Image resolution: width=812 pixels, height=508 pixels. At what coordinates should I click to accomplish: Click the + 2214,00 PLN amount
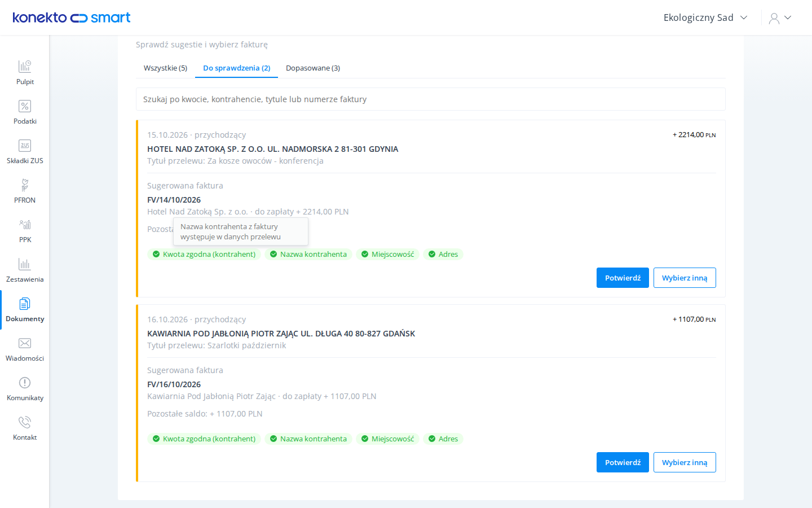pos(694,135)
